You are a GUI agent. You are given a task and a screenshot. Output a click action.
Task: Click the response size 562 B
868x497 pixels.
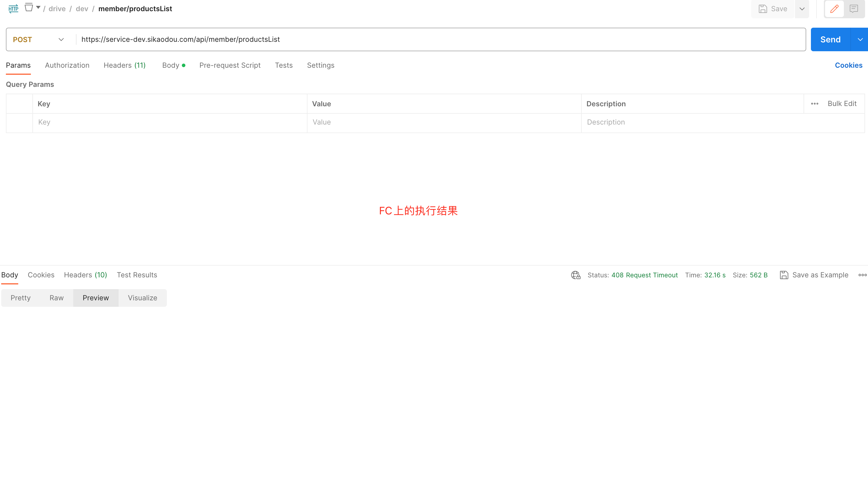pos(759,275)
